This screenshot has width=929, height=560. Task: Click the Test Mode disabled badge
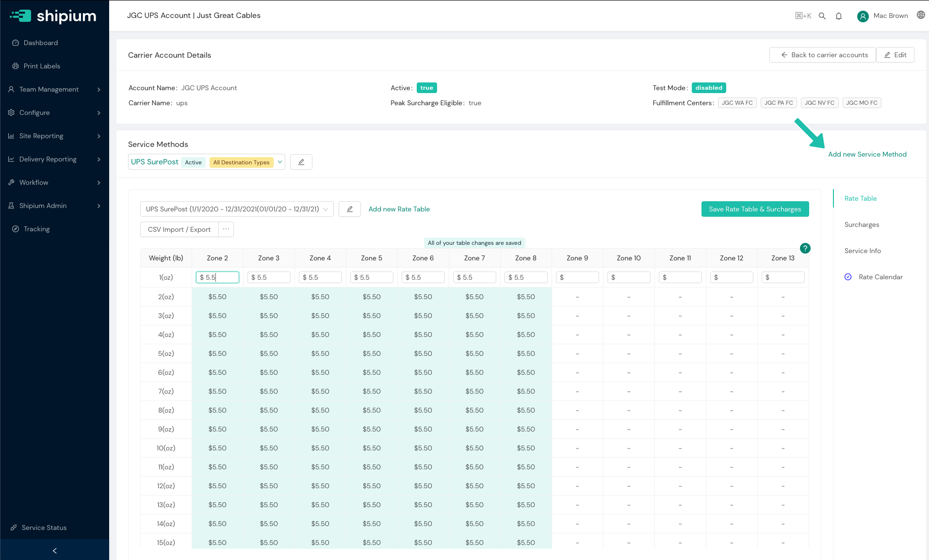[708, 88]
